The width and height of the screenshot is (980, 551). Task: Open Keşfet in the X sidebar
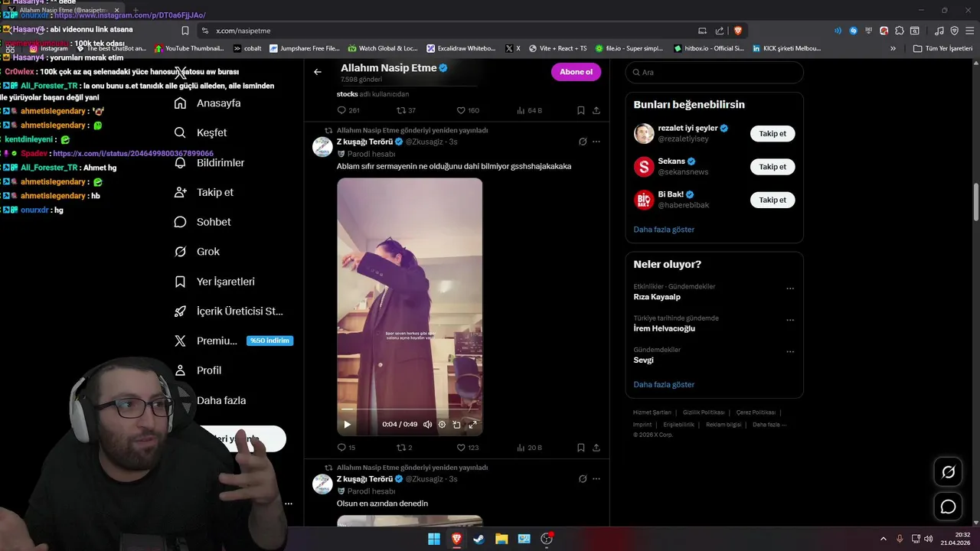[201, 132]
